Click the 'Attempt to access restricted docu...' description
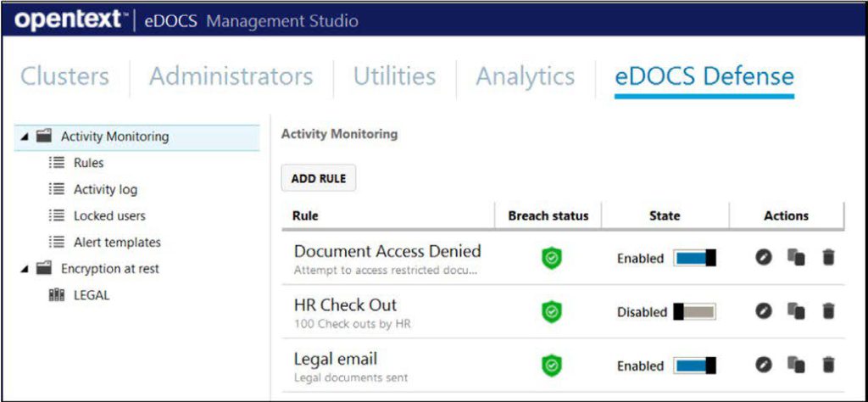 [x=386, y=271]
